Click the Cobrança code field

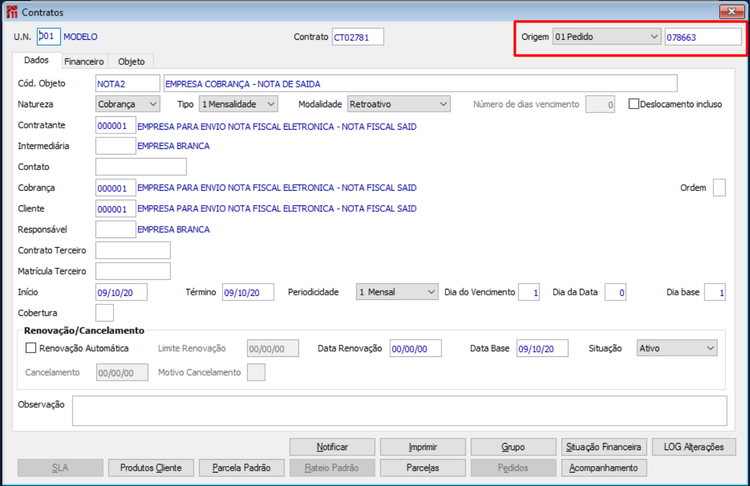pyautogui.click(x=115, y=188)
